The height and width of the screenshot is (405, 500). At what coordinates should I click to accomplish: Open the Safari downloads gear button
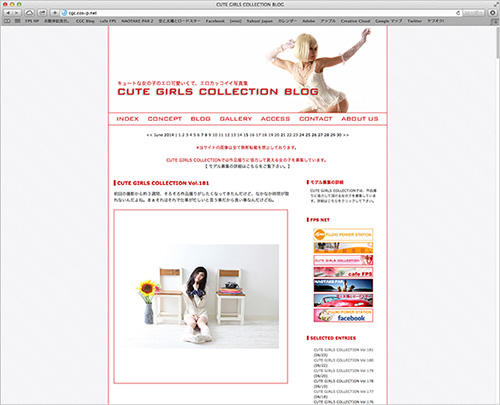[x=492, y=13]
